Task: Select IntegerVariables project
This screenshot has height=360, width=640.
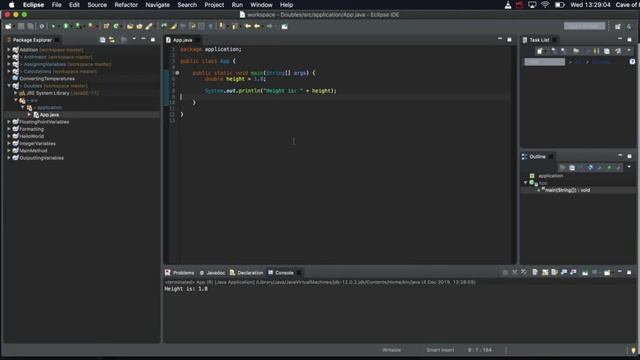Action: (38, 144)
